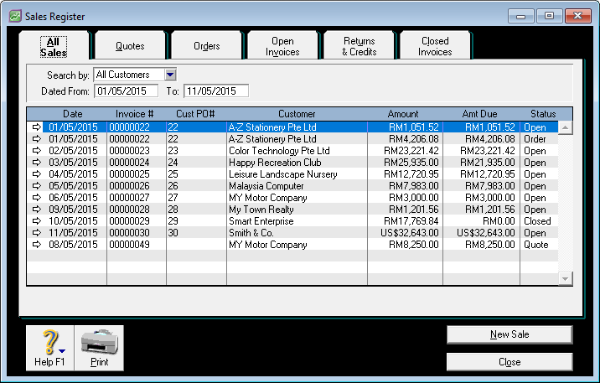Screen dimensions: 600x383
Task: Open zoom arrow for invoice 00000022 Order row
Action: (36, 139)
